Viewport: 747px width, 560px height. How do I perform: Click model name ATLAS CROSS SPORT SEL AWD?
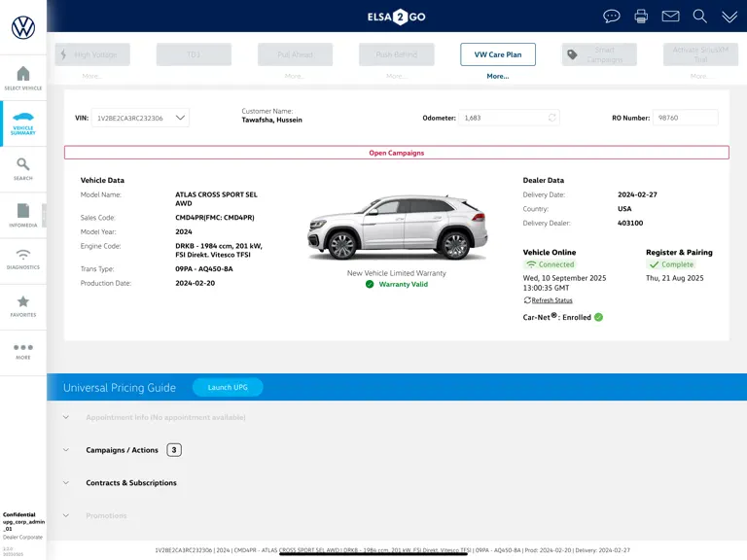[x=216, y=198]
